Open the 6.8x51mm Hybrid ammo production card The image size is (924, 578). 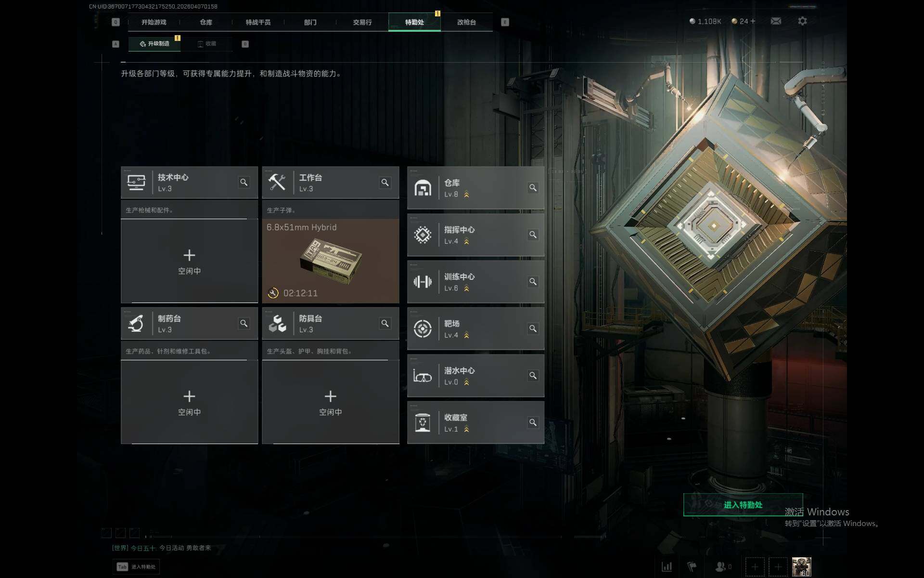tap(331, 261)
